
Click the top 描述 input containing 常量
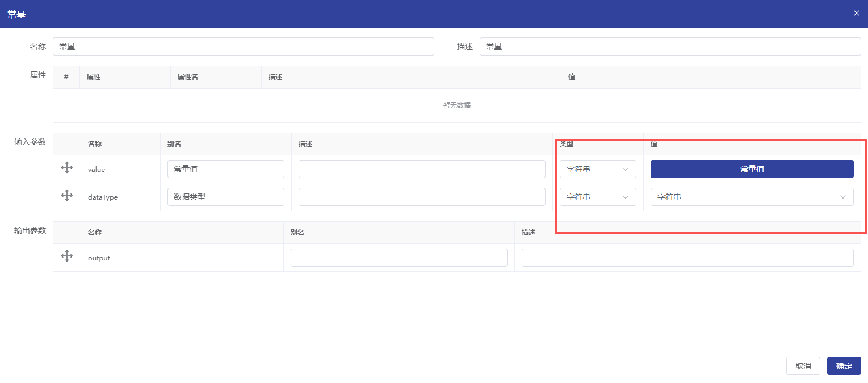click(x=670, y=47)
